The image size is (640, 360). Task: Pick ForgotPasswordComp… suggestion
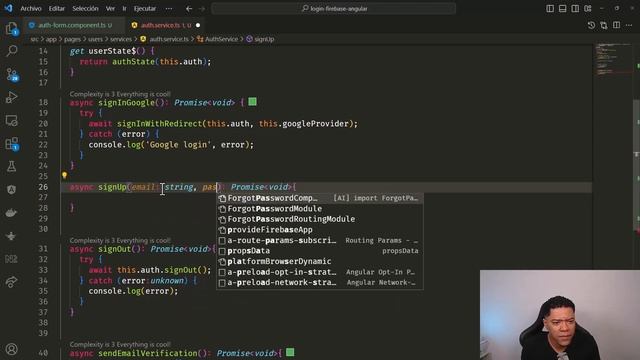(320, 198)
